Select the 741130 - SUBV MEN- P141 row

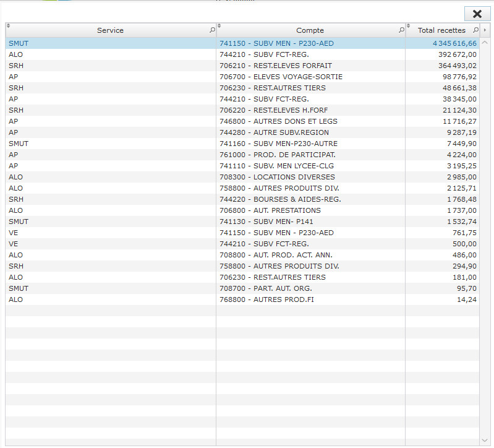pyautogui.click(x=268, y=222)
